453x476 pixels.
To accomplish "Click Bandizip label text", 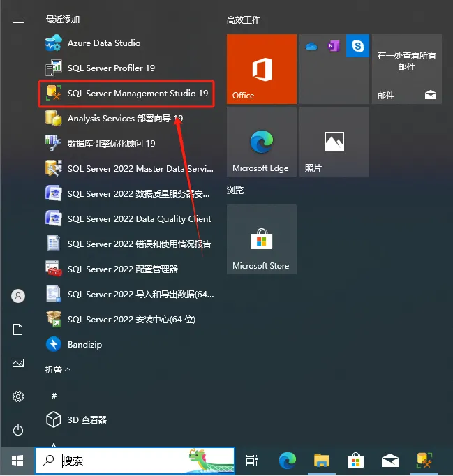I will (x=84, y=345).
